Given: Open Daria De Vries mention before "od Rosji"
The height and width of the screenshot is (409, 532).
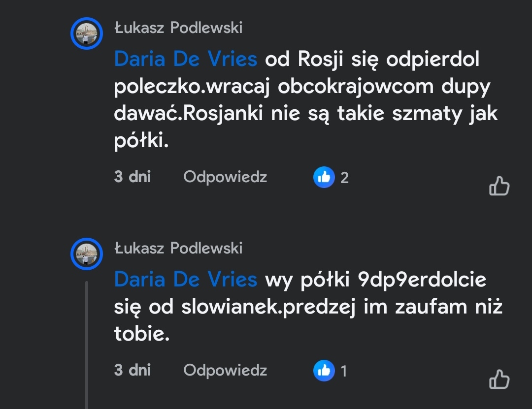Looking at the screenshot, I should 185,60.
